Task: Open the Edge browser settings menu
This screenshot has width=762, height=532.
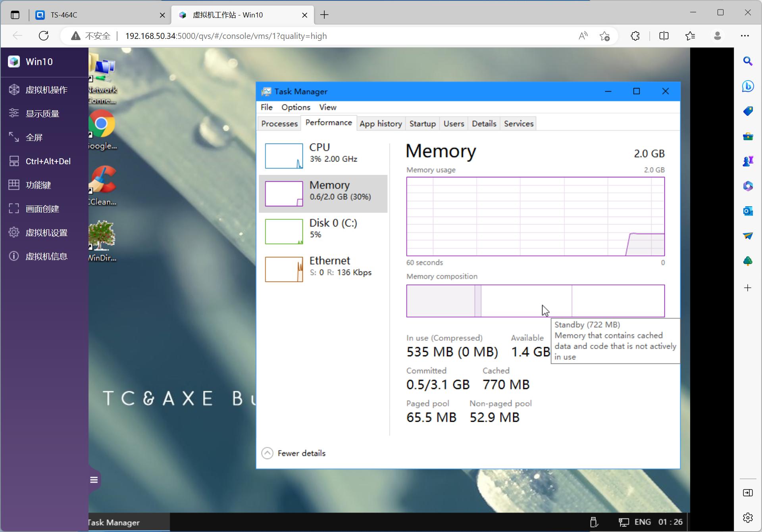Action: click(x=745, y=36)
